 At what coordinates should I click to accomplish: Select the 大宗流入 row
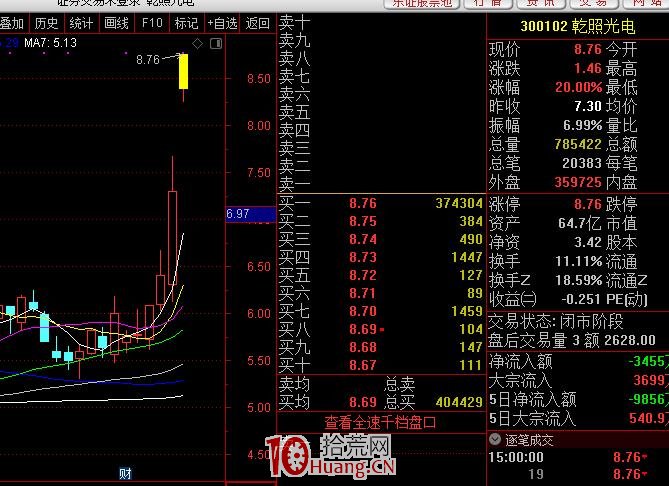[x=578, y=380]
